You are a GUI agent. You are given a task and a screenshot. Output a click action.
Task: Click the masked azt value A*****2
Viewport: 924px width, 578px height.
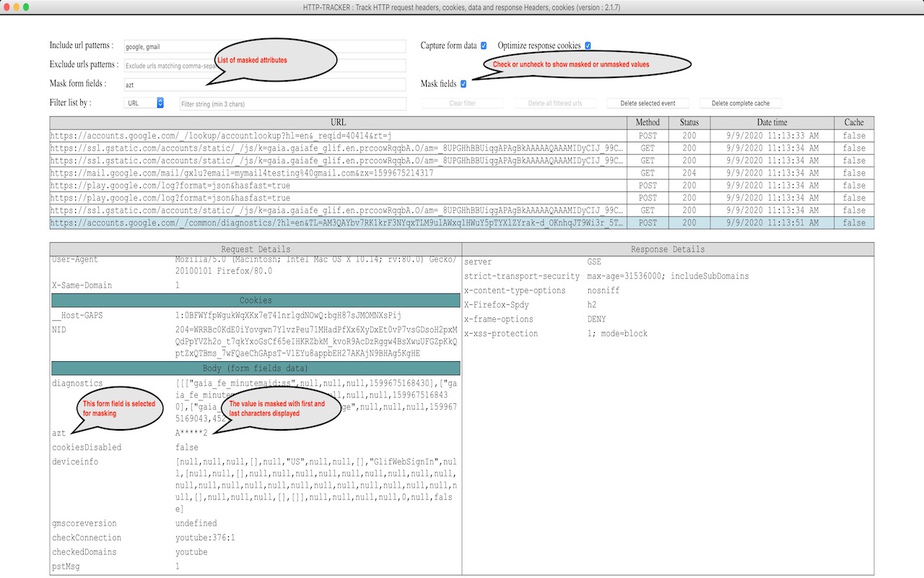point(191,433)
